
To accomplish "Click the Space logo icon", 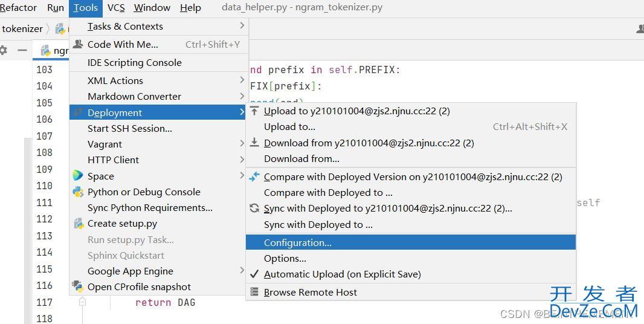I will 77,175.
